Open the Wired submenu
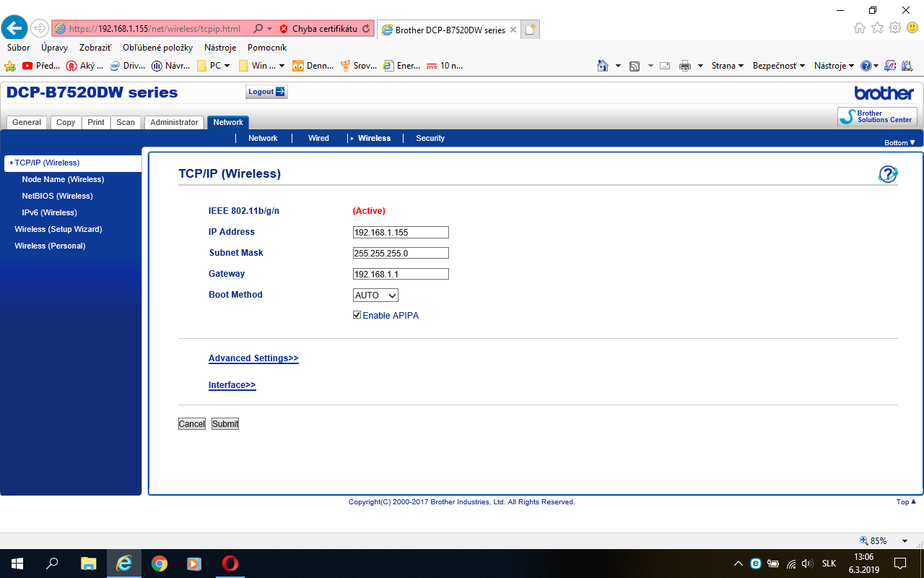The image size is (924, 578). click(x=318, y=138)
